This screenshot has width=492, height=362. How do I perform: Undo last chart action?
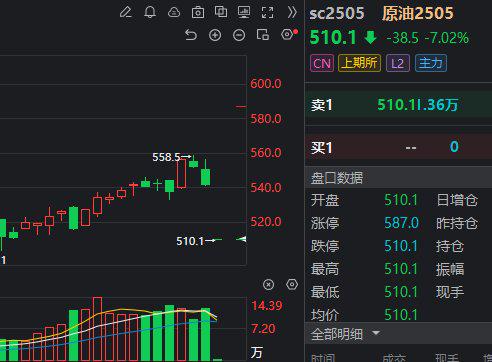click(x=191, y=35)
